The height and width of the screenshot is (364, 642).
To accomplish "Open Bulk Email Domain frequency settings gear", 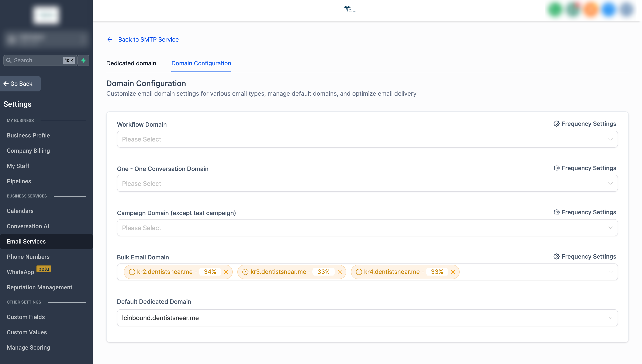I will point(556,256).
